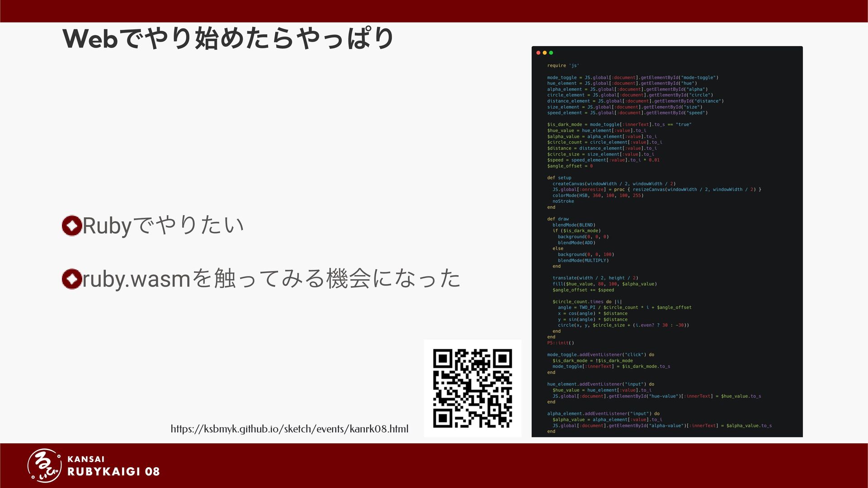
Task: Click the $is_dark_mode = mode_toggle code line
Action: point(619,125)
